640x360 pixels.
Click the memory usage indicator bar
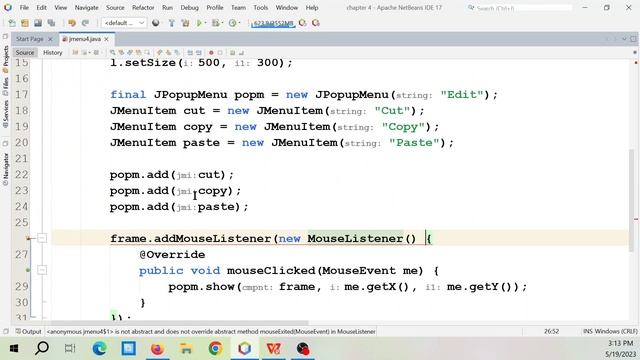click(x=273, y=23)
